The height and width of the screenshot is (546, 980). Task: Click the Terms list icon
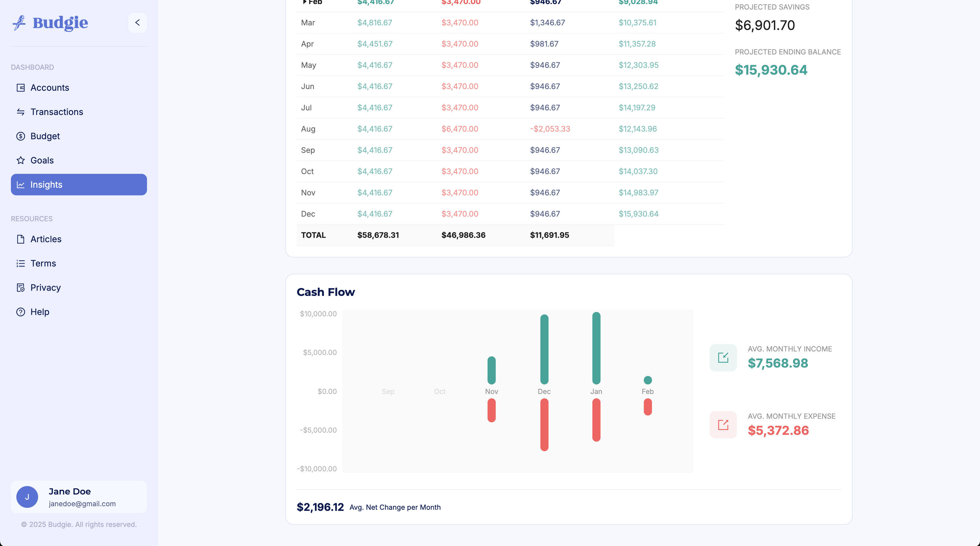click(20, 263)
